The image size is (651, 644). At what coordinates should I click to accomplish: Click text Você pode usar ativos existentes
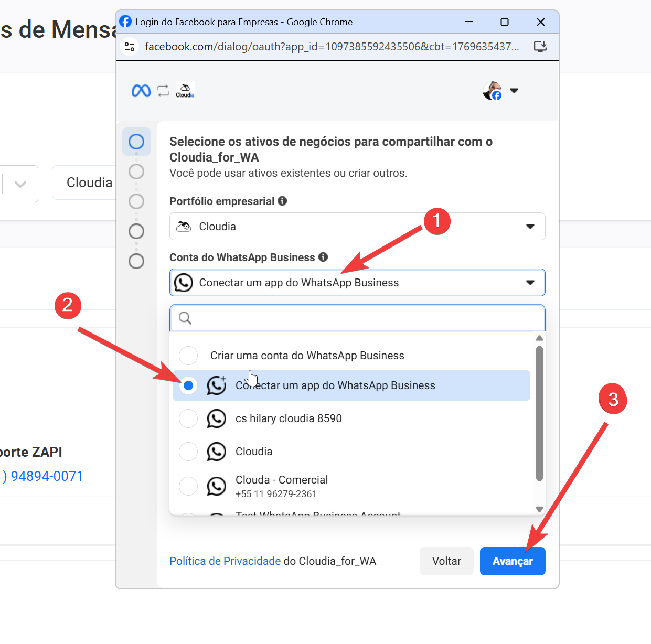289,173
